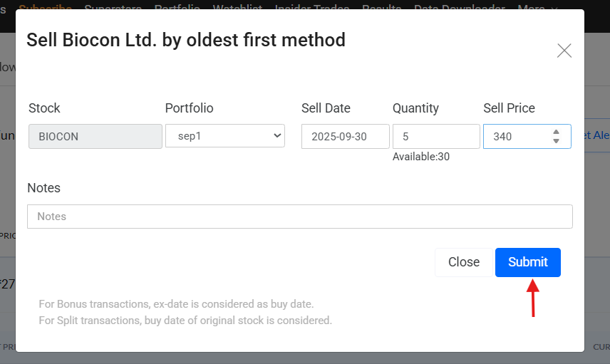Increase Sell Price with up stepper arrow
The width and height of the screenshot is (610, 364).
pyautogui.click(x=556, y=132)
